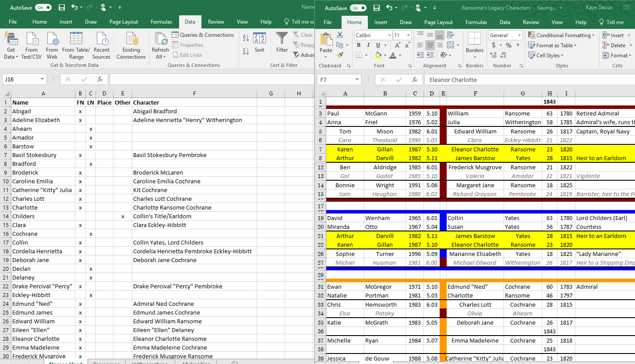
Task: Open the Formulas tab in left window
Action: (x=161, y=22)
